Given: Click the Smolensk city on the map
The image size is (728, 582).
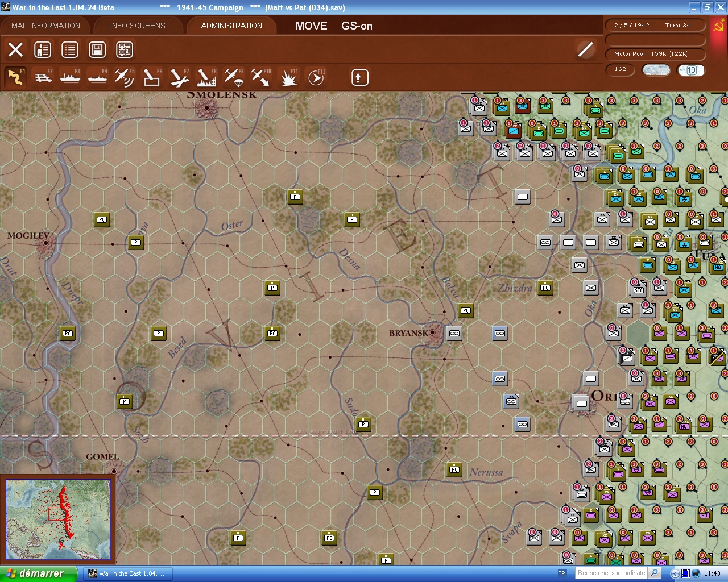Looking at the screenshot, I should 207,107.
